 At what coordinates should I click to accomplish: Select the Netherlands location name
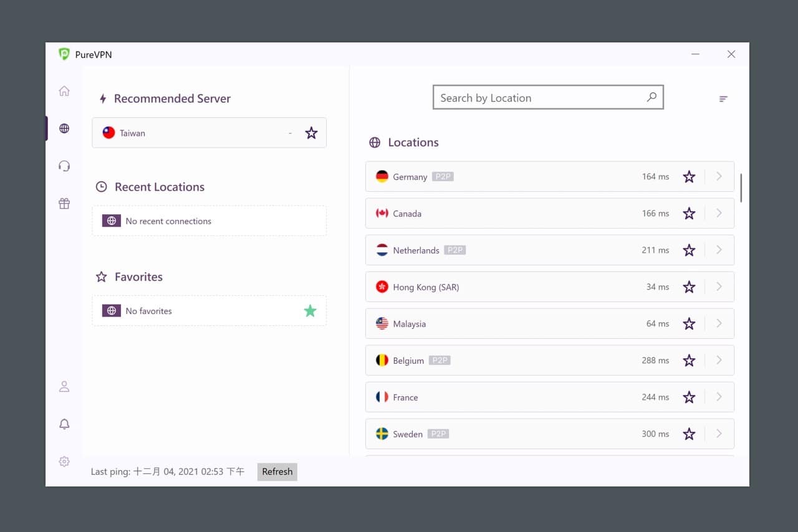(416, 250)
